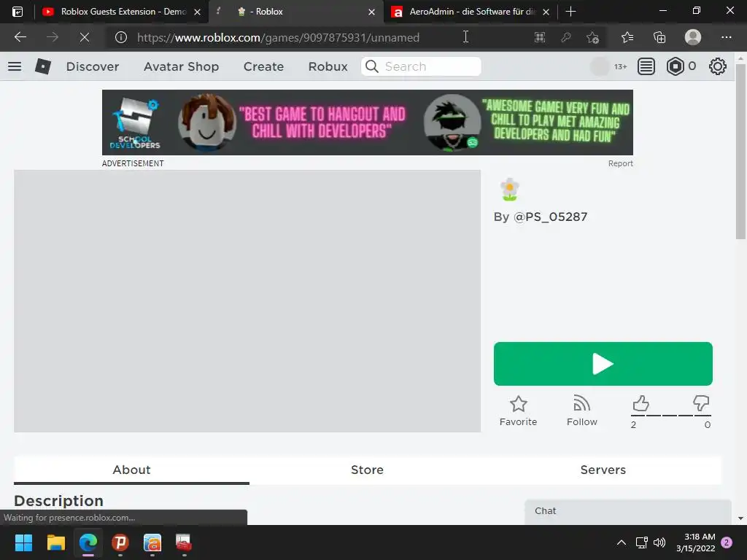The width and height of the screenshot is (747, 560).
Task: Go to Roblox home via logo icon
Action: click(43, 66)
